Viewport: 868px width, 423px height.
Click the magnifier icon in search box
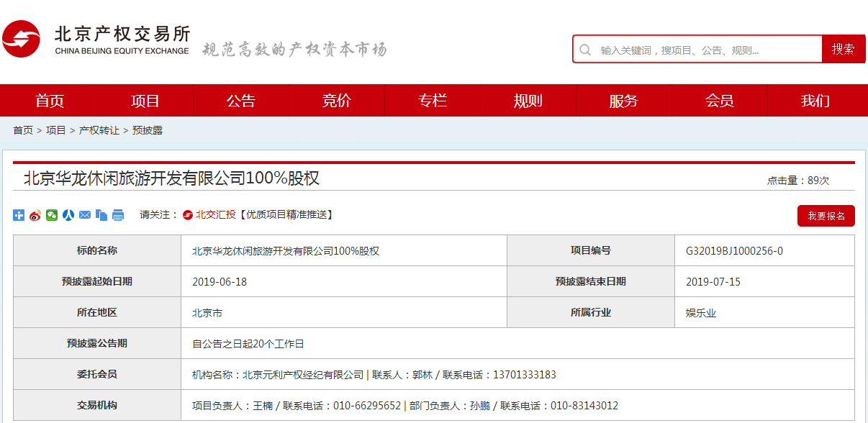pyautogui.click(x=585, y=50)
